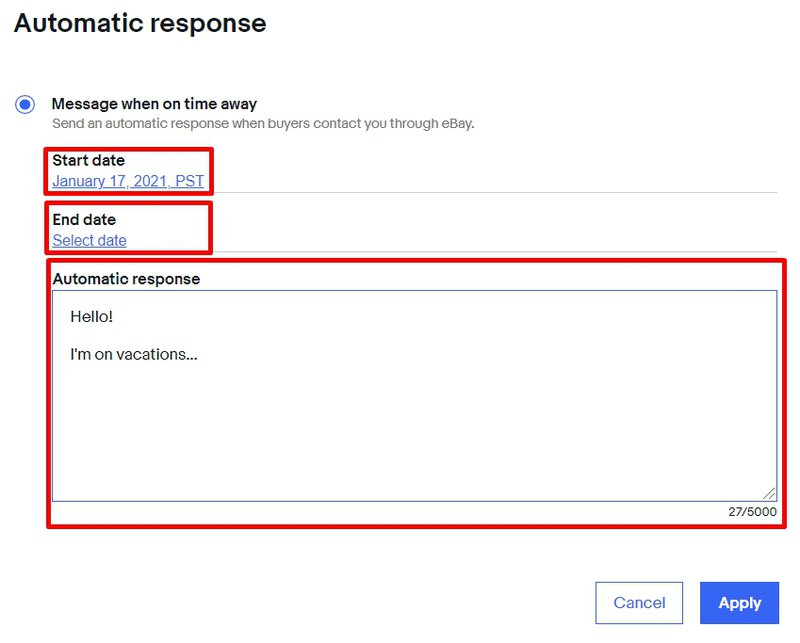The height and width of the screenshot is (643, 800).
Task: Click the Automatic response page heading
Action: (x=140, y=23)
